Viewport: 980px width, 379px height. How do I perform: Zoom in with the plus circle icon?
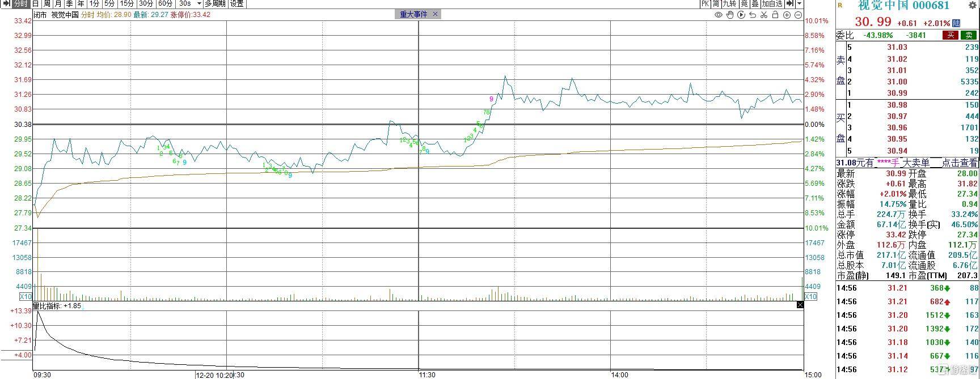click(x=787, y=15)
